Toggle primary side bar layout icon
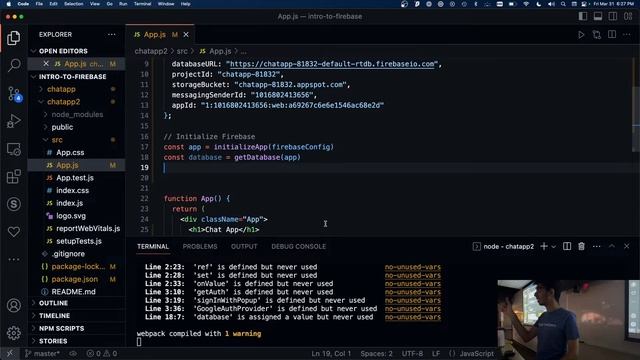Image resolution: width=640 pixels, height=360 pixels. point(583,16)
